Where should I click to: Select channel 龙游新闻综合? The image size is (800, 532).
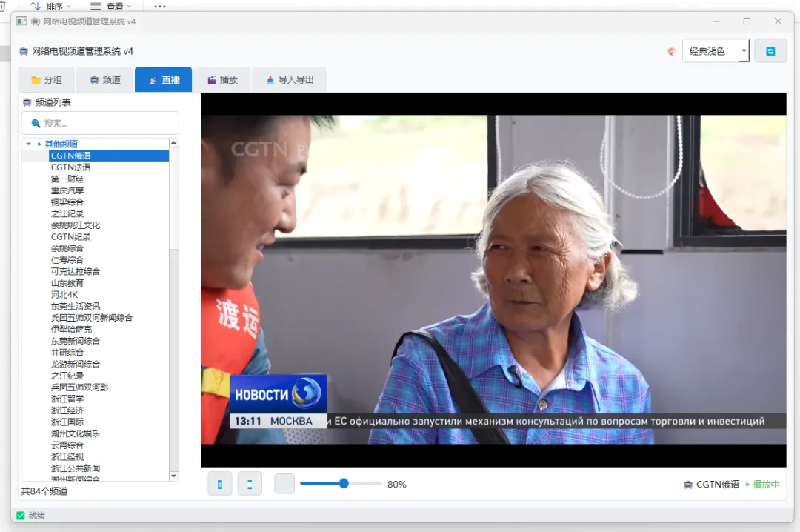tap(75, 364)
